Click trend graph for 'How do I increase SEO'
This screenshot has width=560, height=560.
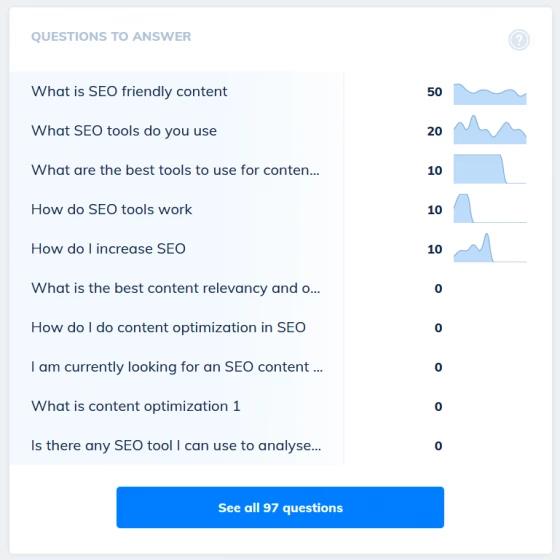click(490, 248)
